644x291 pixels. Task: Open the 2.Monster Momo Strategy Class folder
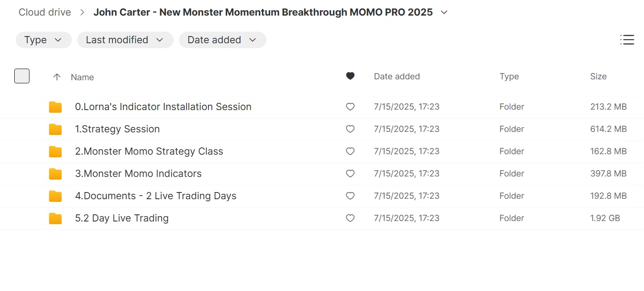(x=149, y=152)
